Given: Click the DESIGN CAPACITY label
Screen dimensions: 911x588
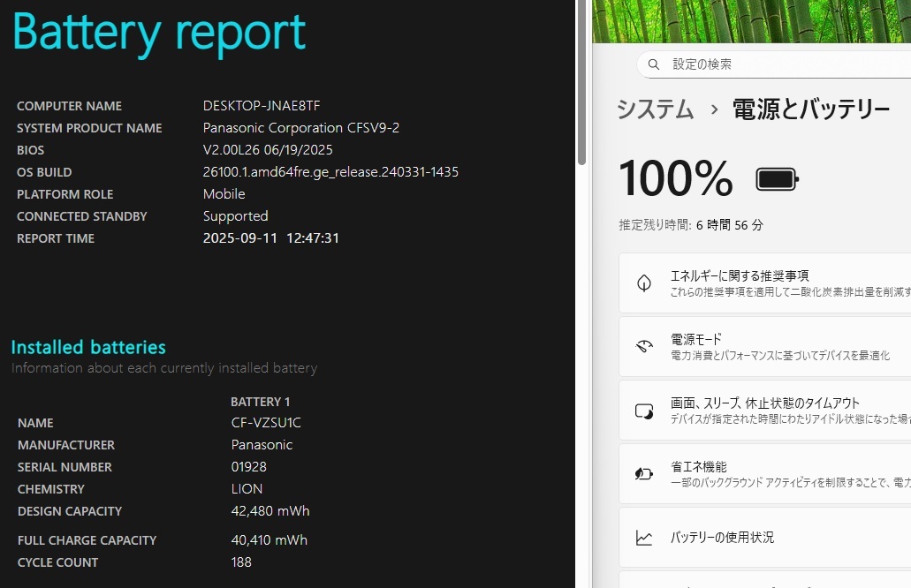Looking at the screenshot, I should coord(70,511).
